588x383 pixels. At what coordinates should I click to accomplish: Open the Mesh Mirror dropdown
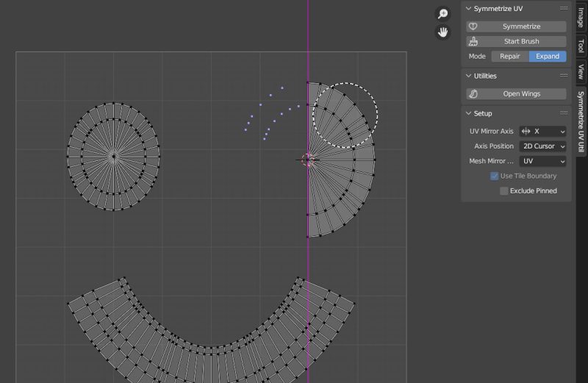(x=542, y=161)
